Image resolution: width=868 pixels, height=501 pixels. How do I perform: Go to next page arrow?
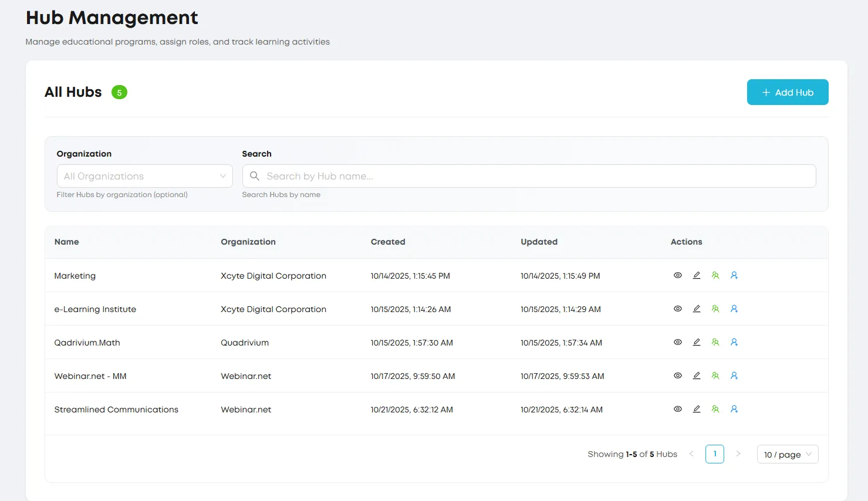[x=738, y=454]
